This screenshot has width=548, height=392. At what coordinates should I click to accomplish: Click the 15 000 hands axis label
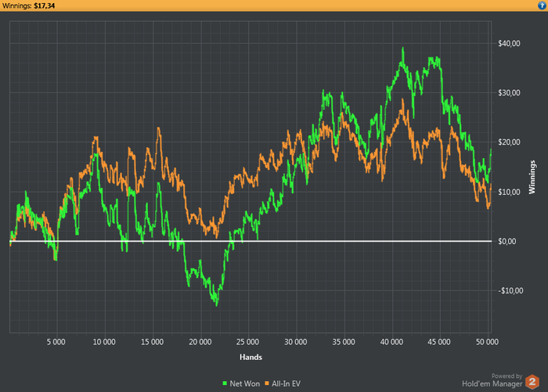tap(152, 342)
